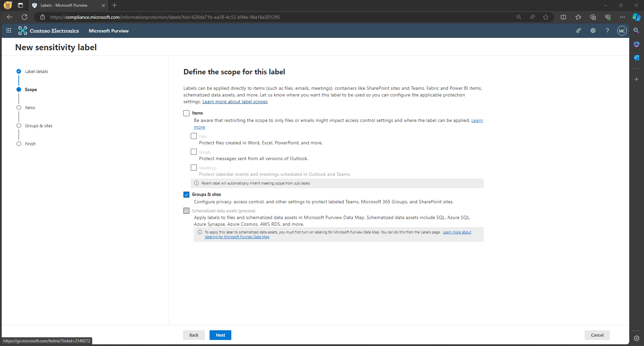Image resolution: width=644 pixels, height=346 pixels.
Task: Close the Labels browser tab
Action: [103, 5]
